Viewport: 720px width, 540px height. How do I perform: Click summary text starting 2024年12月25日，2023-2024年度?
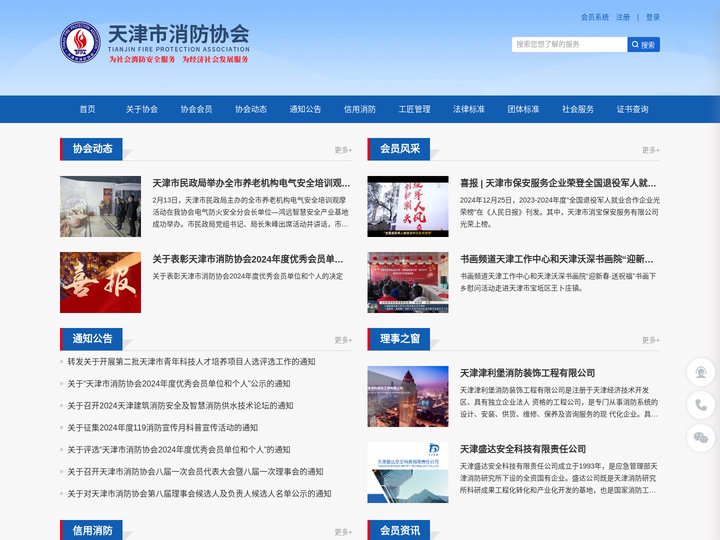tap(560, 212)
